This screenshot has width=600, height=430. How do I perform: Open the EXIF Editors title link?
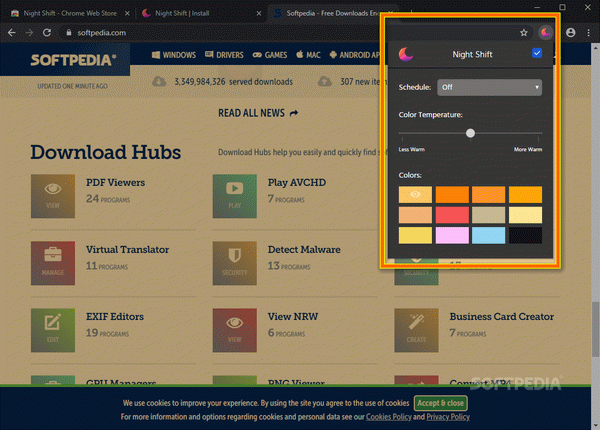(115, 316)
